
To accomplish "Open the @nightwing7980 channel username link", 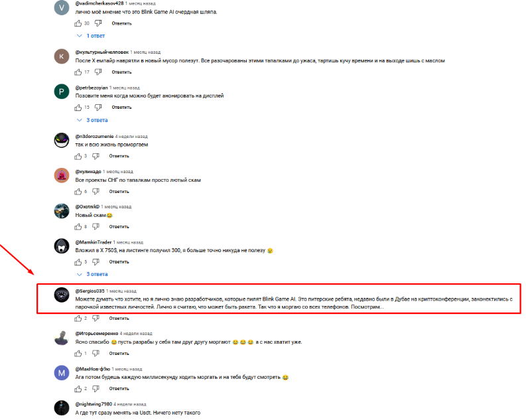I will [x=94, y=404].
